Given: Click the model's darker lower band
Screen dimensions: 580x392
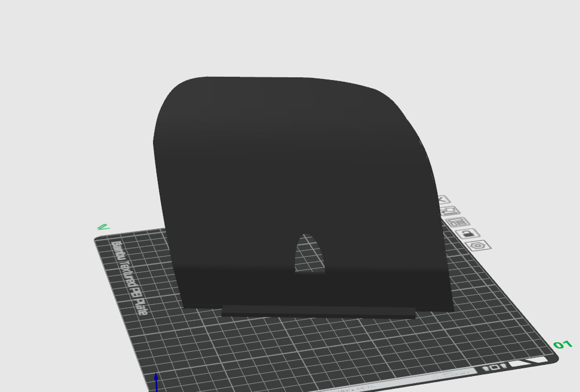Looking at the screenshot, I should click(376, 287).
